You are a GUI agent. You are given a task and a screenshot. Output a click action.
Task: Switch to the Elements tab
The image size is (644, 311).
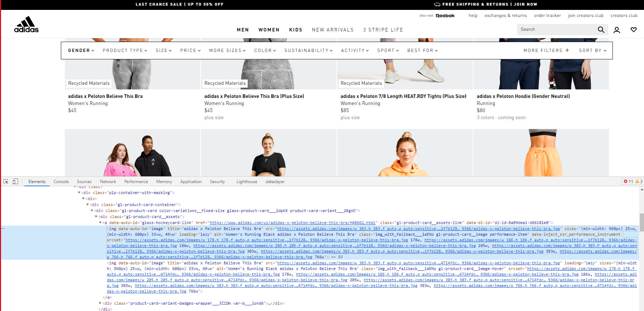(37, 182)
